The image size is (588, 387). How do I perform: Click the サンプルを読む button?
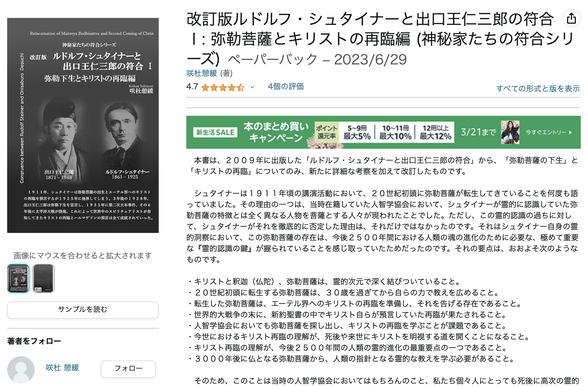coord(83,310)
